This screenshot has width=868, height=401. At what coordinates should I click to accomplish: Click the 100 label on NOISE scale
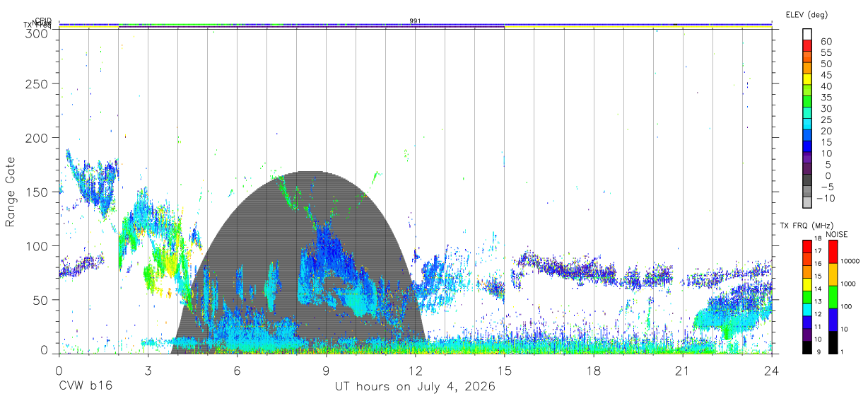point(848,306)
